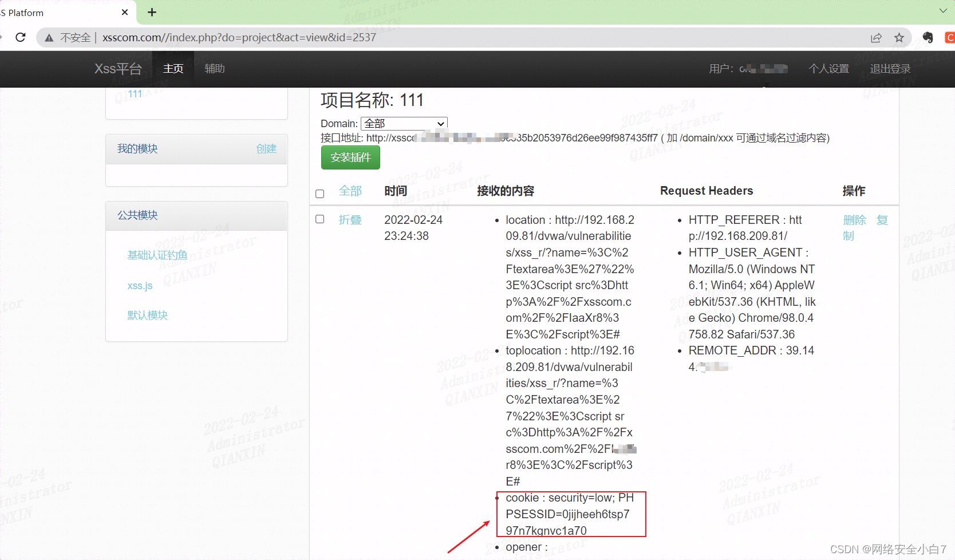This screenshot has height=560, width=955.
Task: Open a new browser tab with plus button
Action: point(152,13)
